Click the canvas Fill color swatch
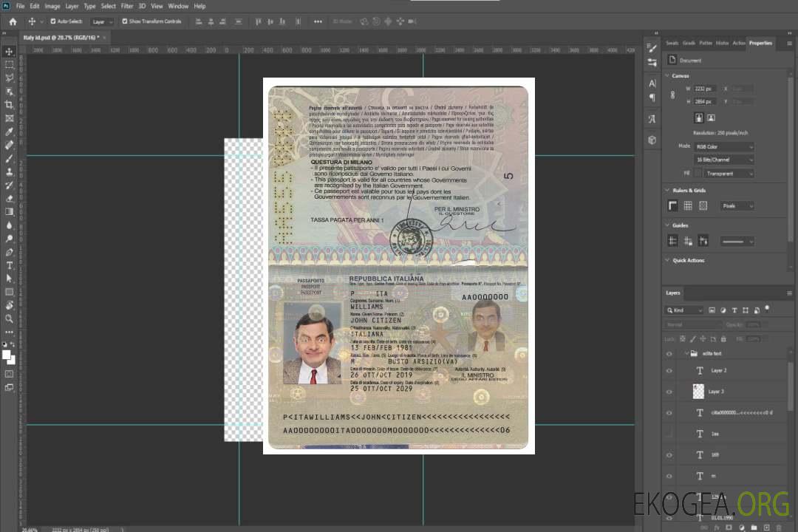The height and width of the screenshot is (532, 798). pos(698,174)
